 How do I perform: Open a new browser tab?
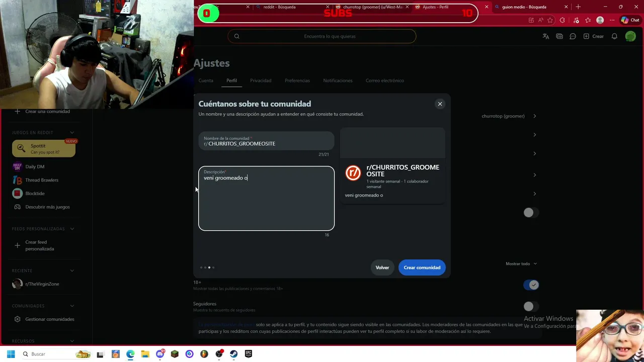click(x=578, y=7)
